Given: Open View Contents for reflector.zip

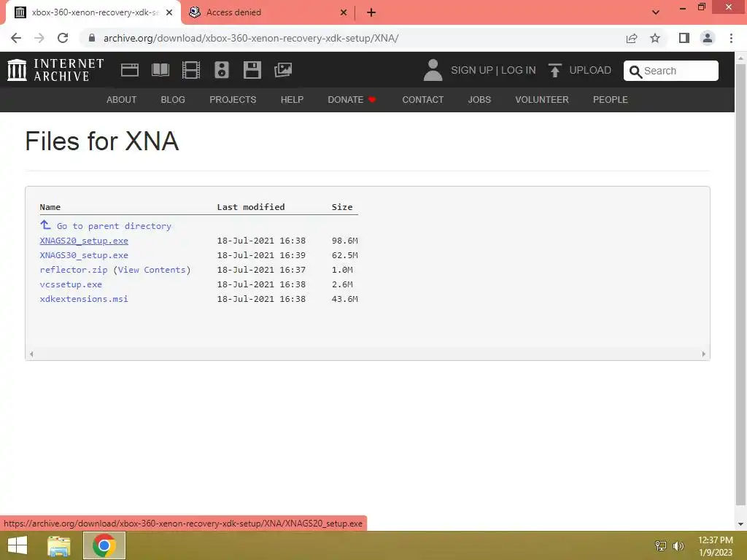Looking at the screenshot, I should 152,270.
